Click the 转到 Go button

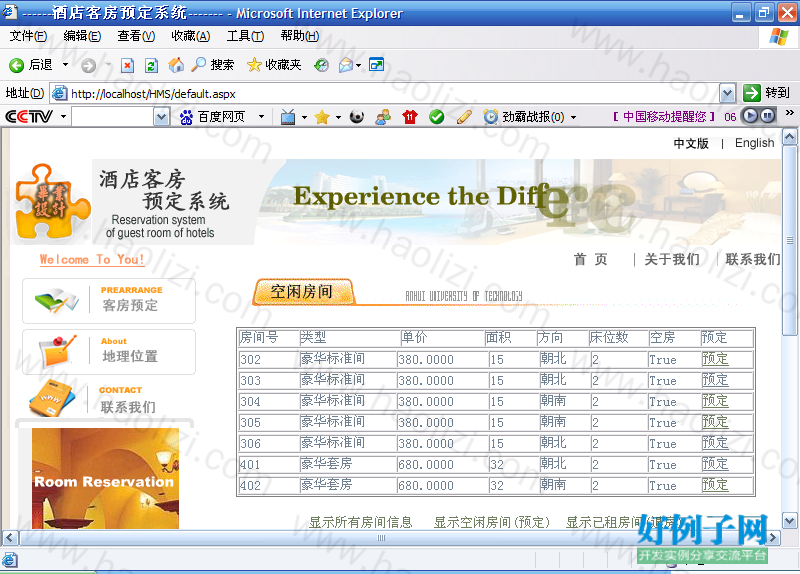tap(766, 93)
